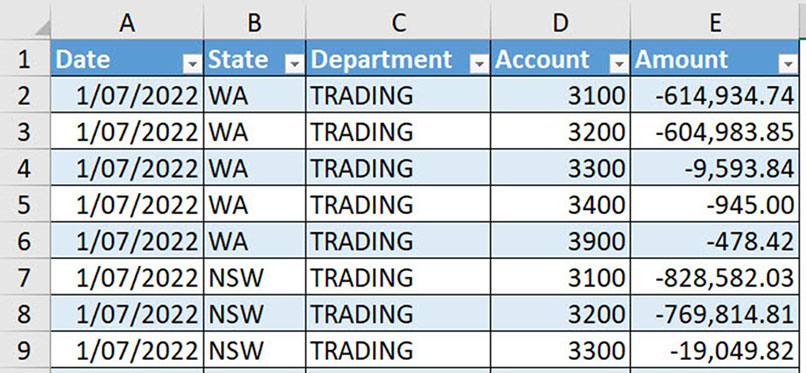
Task: Open the Amount column filter dropdown
Action: 787,64
